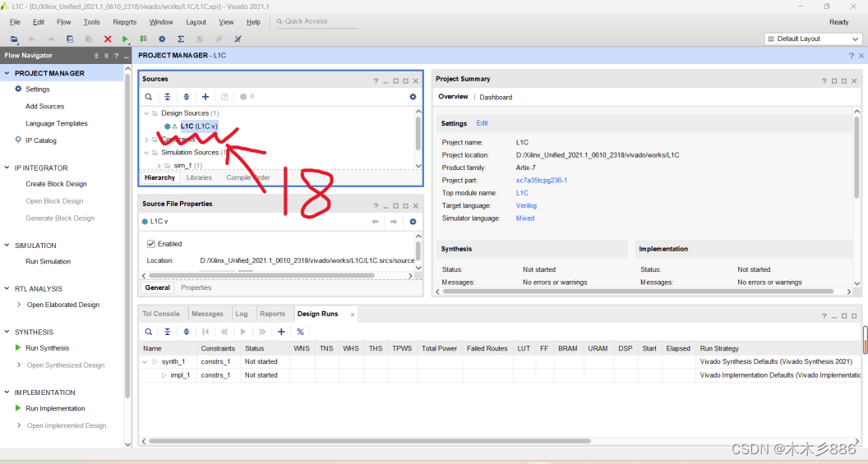The height and width of the screenshot is (464, 868).
Task: Expand the sim_1 folder
Action: pyautogui.click(x=159, y=165)
